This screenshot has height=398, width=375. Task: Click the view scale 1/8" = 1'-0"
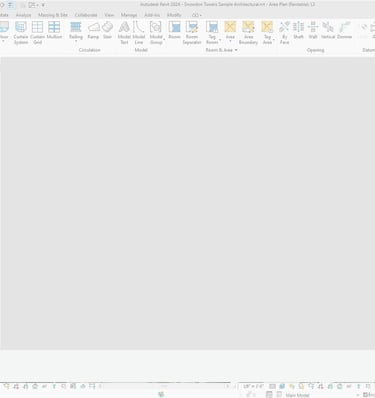click(x=253, y=386)
